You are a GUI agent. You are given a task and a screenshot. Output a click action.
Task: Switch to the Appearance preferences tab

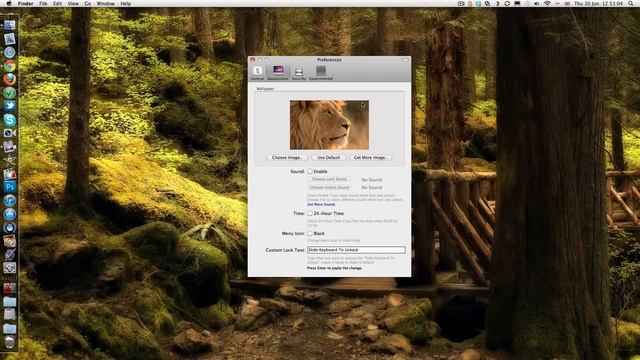coord(278,73)
